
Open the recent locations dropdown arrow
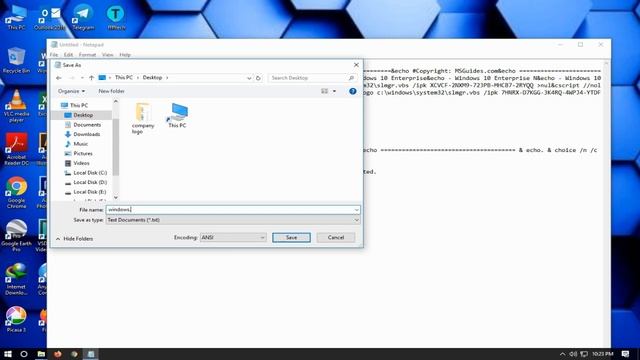click(x=82, y=78)
